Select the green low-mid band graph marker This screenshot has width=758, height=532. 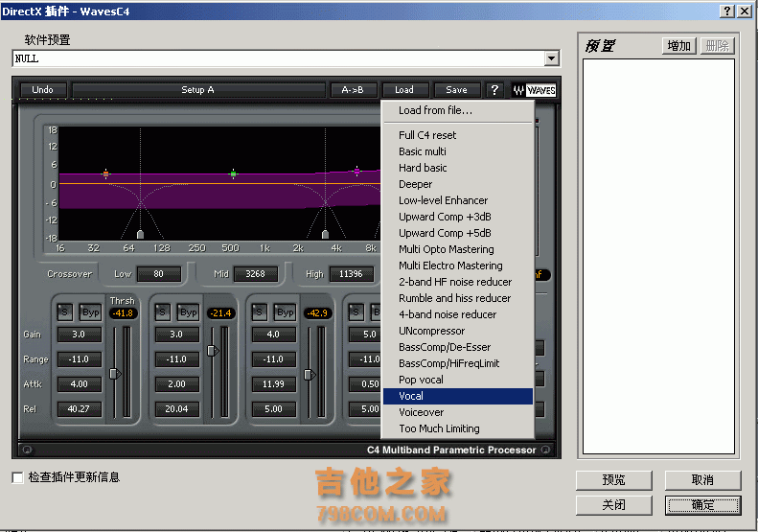point(233,173)
